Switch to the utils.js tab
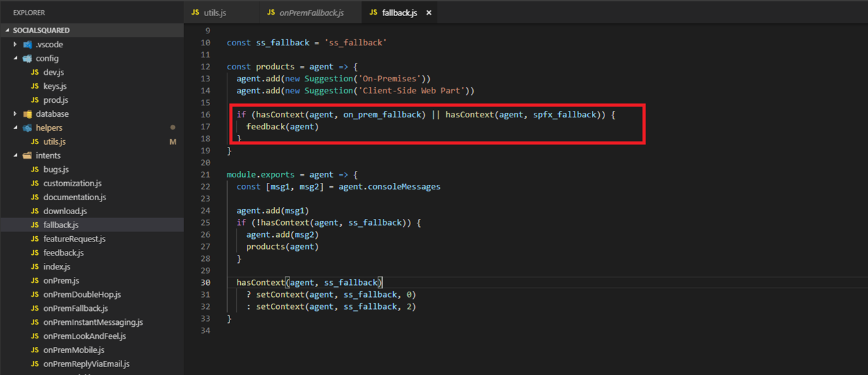The width and height of the screenshot is (868, 375). click(x=215, y=13)
